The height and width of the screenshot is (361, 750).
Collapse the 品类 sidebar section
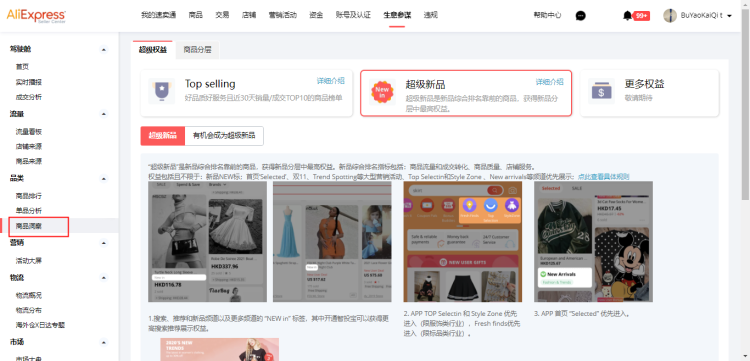click(x=104, y=178)
